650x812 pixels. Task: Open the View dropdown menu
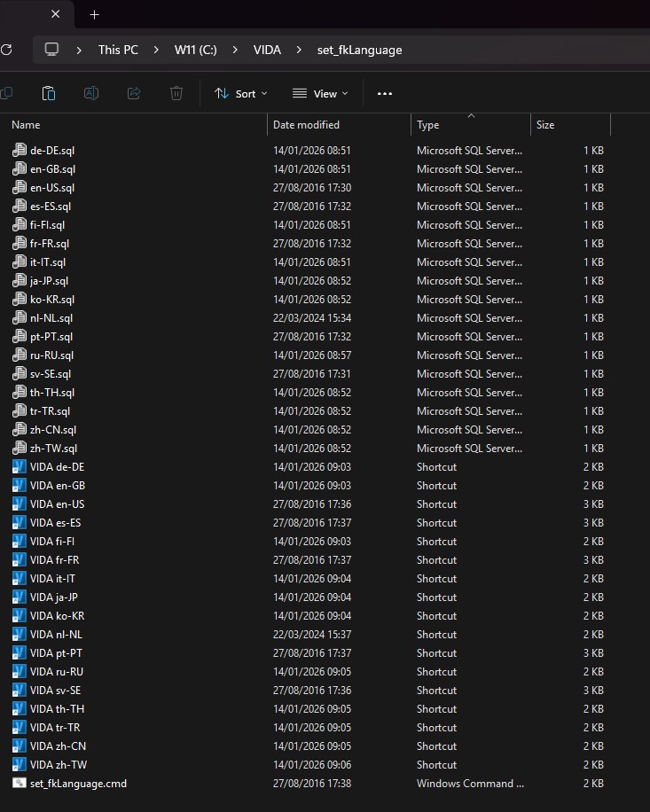(320, 93)
